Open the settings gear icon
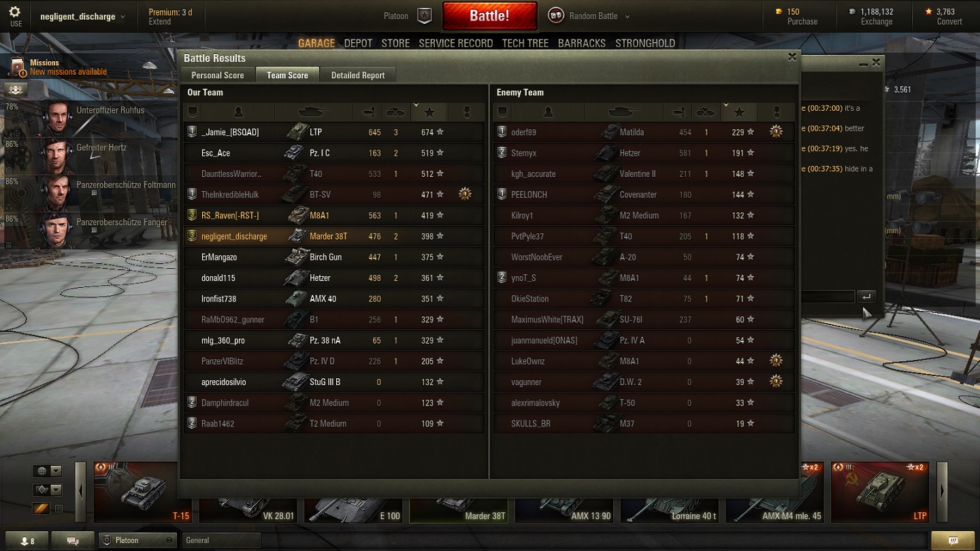This screenshot has width=980, height=551. click(15, 12)
